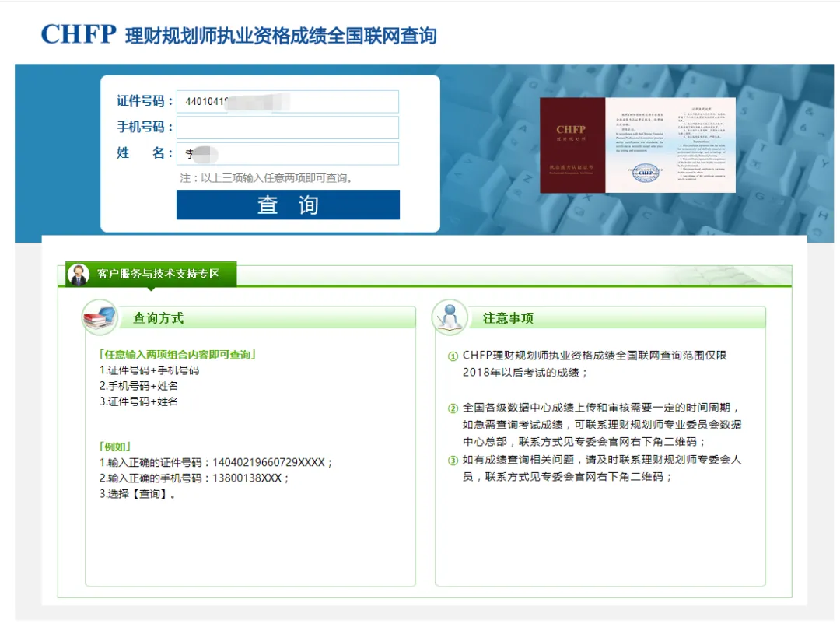Click the reading person icon beside 注意事项
840x627 pixels.
click(450, 317)
